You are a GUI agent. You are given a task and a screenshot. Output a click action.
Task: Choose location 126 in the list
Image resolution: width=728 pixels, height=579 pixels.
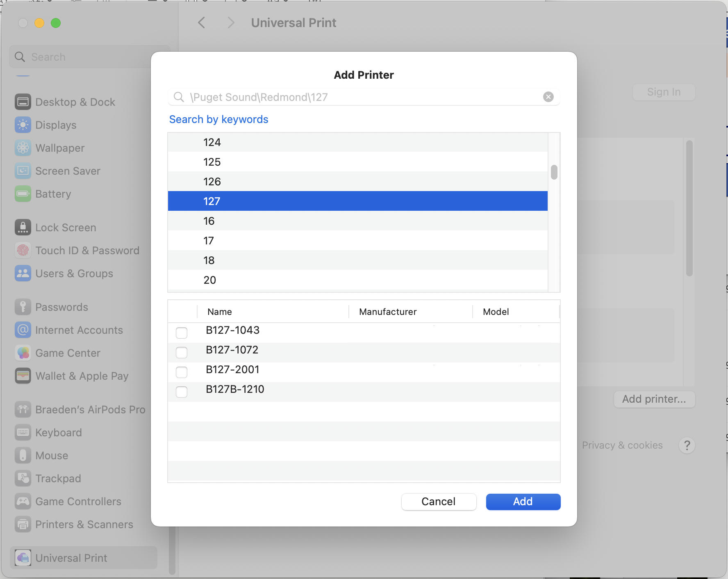[358, 181]
